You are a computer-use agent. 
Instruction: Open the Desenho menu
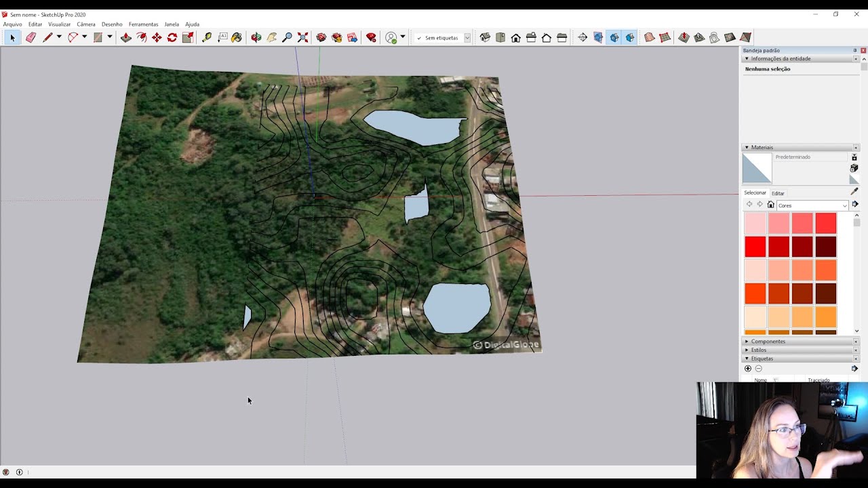tap(112, 24)
